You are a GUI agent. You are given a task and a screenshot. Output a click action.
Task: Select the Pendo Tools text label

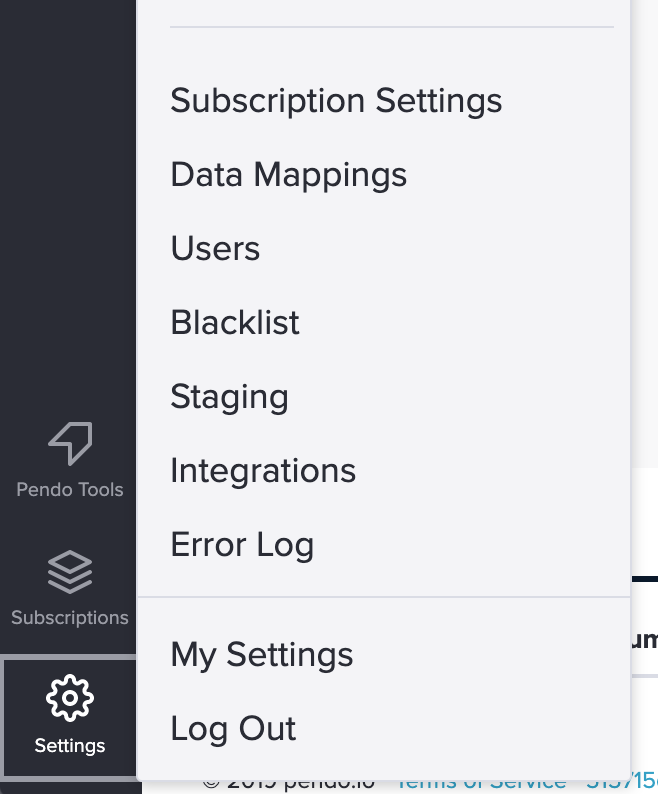click(70, 490)
